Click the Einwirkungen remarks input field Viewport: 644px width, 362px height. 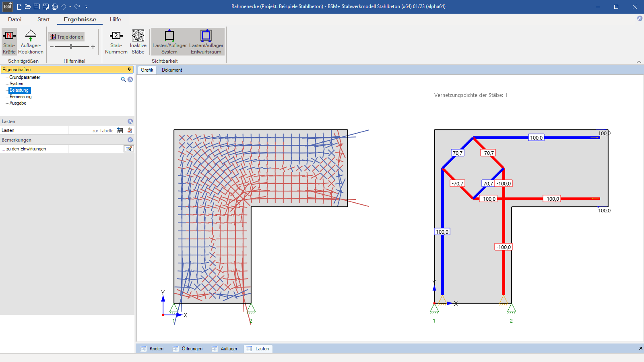click(96, 149)
